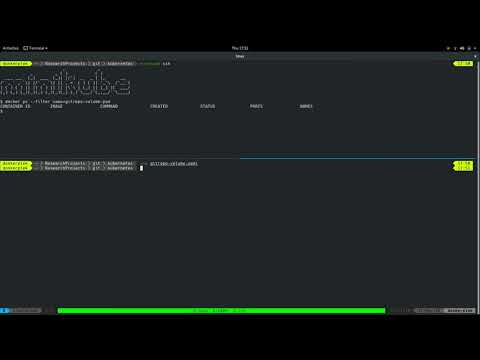Click the green tmux status bar
480x360 pixels.
[x=221, y=311]
